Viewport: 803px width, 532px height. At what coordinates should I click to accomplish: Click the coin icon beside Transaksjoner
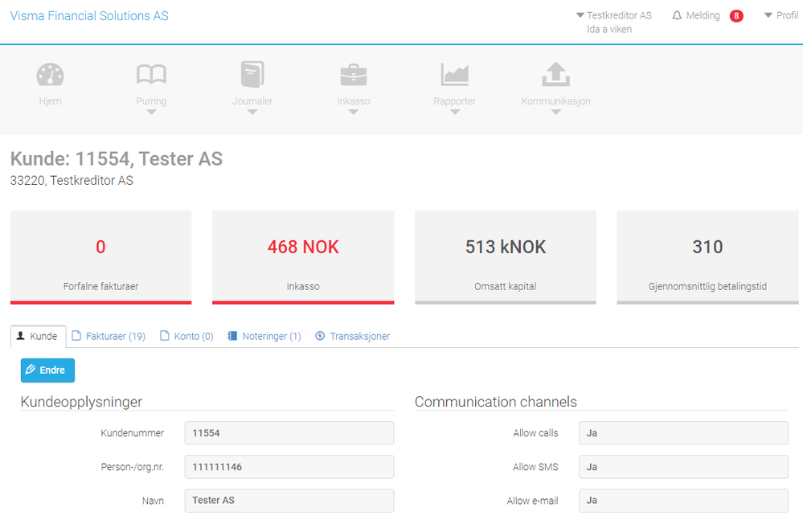point(320,336)
